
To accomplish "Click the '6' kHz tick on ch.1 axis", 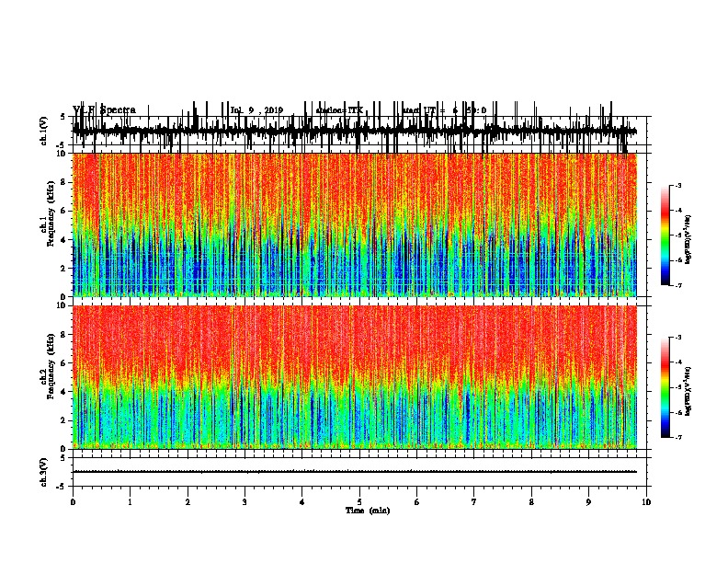I will tap(63, 211).
